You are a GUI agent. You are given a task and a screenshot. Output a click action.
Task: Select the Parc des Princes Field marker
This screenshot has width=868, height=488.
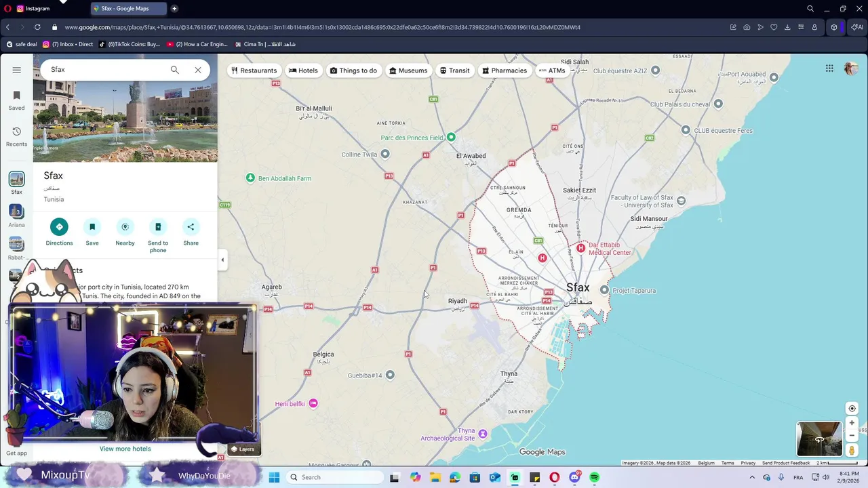451,138
